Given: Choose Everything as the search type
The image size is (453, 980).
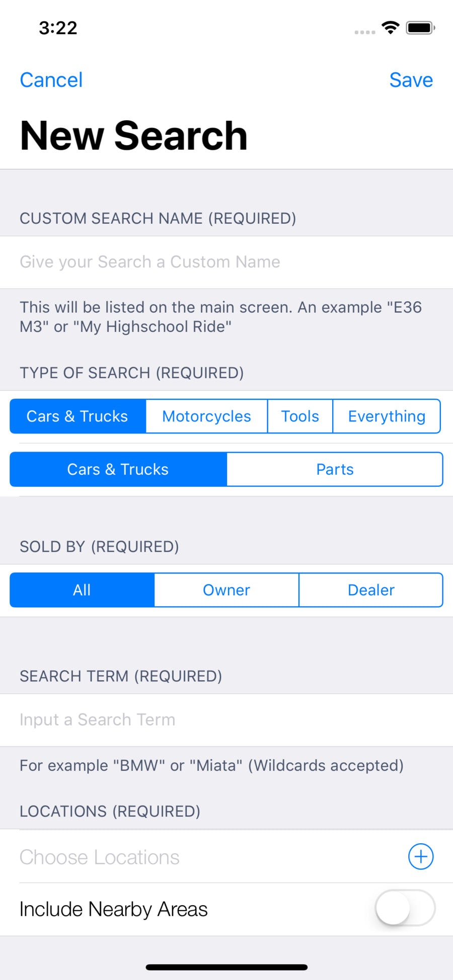Looking at the screenshot, I should [387, 416].
